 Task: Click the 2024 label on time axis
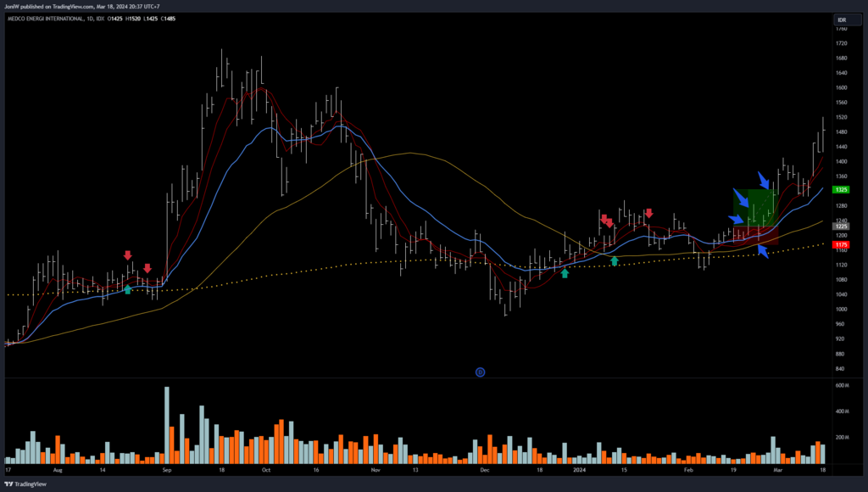pos(580,468)
